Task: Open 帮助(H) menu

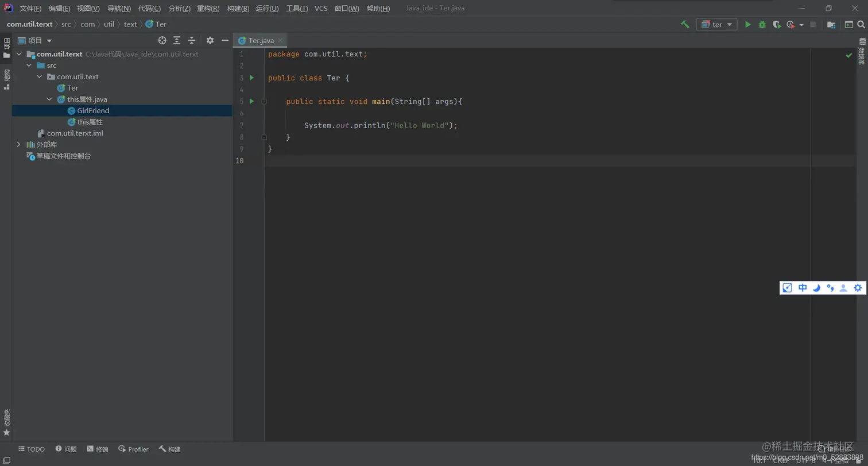Action: (378, 9)
